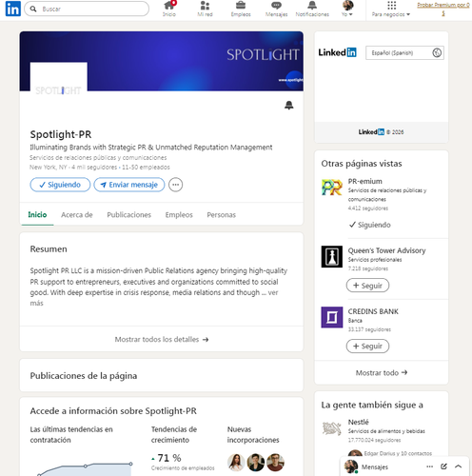Image resolution: width=472 pixels, height=476 pixels.
Task: Open Mi red network icon
Action: (x=205, y=6)
